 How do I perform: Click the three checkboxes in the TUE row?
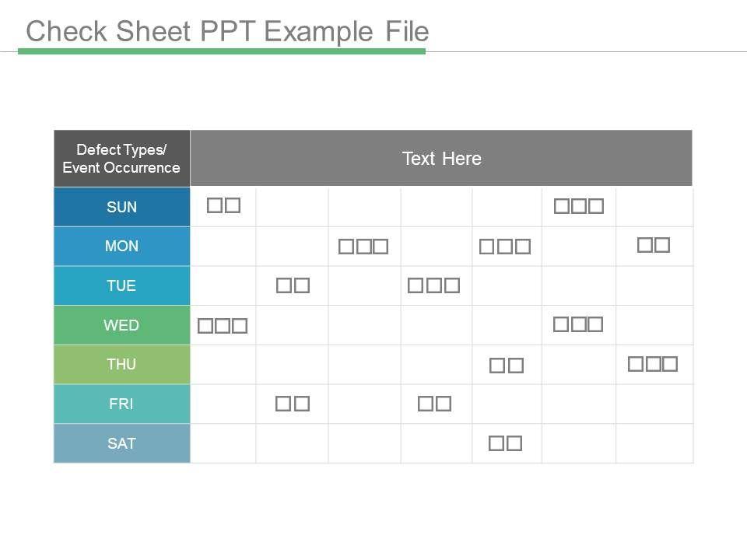434,285
